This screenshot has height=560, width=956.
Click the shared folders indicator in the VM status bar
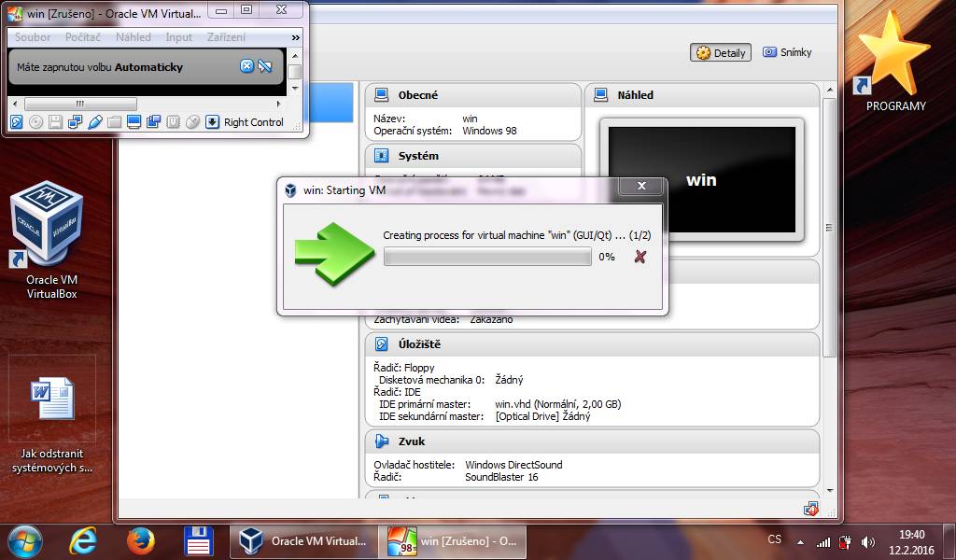(114, 122)
